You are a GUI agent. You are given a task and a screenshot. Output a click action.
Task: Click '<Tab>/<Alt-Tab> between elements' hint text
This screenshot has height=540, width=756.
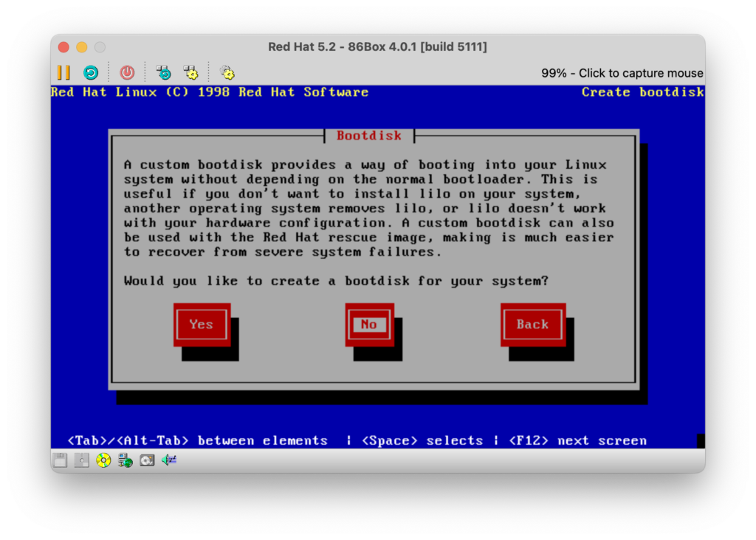197,440
